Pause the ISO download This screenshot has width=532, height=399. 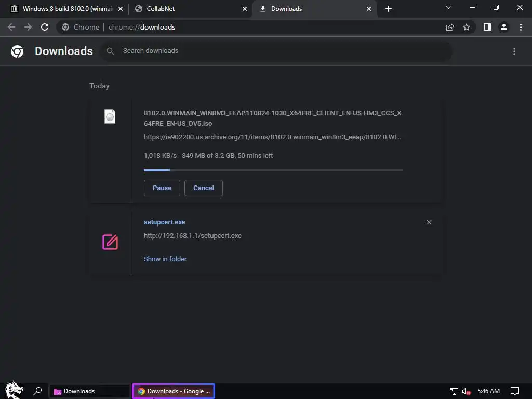coord(162,188)
